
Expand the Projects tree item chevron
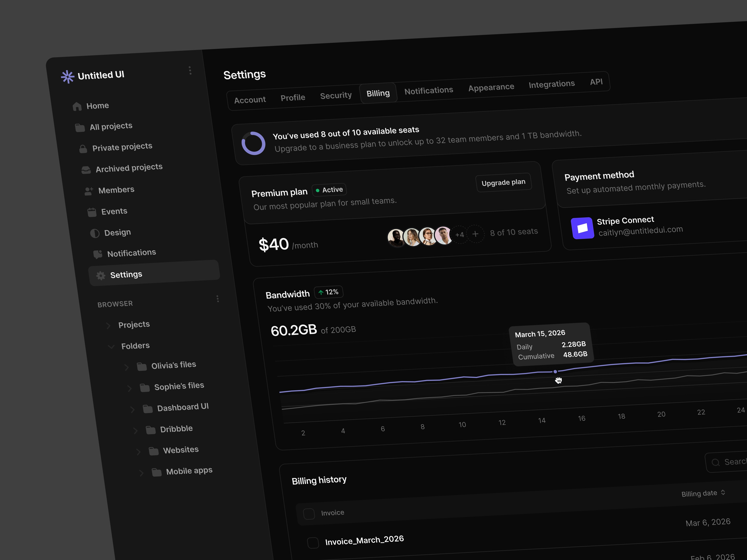(108, 326)
